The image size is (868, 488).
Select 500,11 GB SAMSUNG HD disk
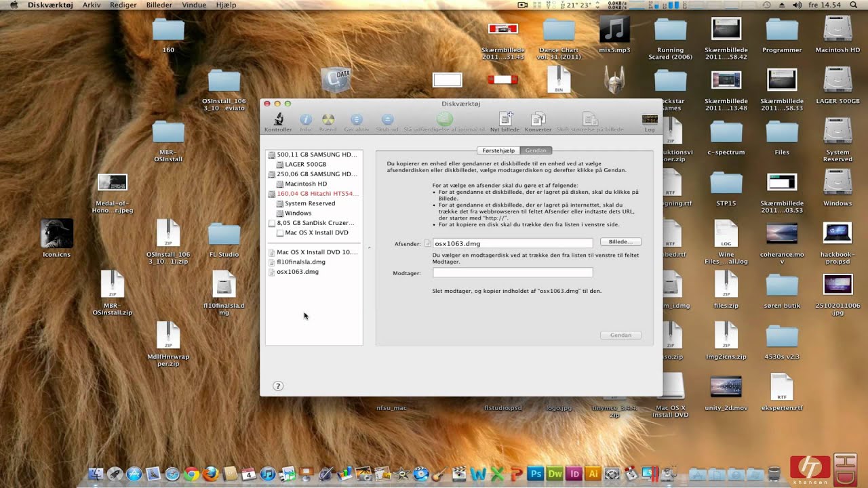click(x=313, y=155)
